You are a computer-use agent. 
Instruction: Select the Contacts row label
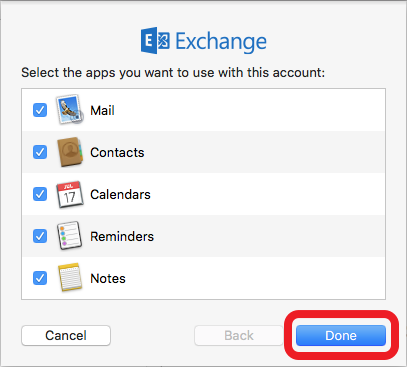117,152
